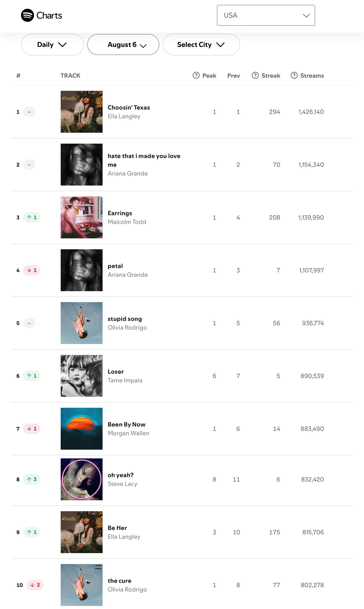Open the August 6 date picker

[123, 44]
